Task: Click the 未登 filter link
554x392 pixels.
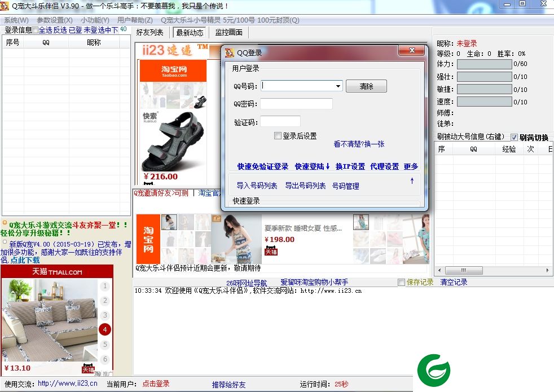Action: [x=90, y=30]
